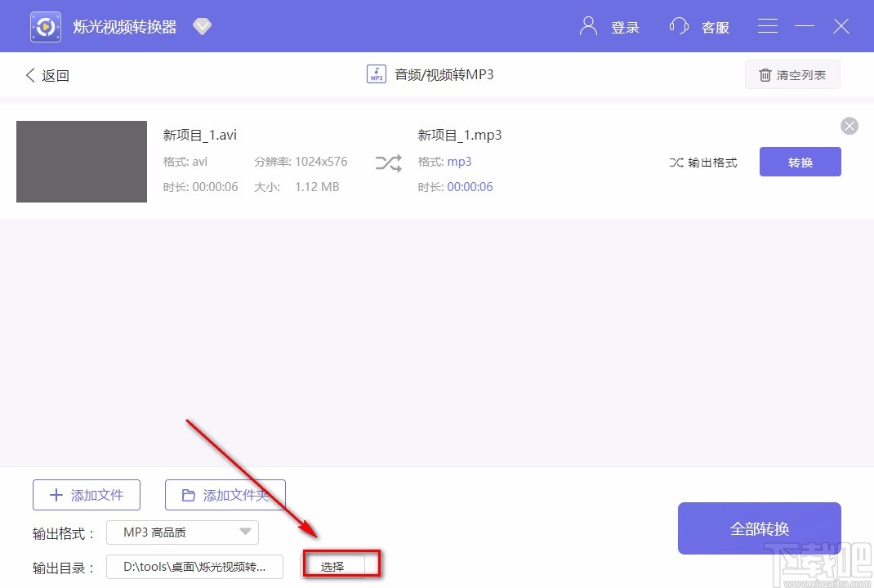Remove 新项目_1.avi using the X icon
Viewport: 874px width, 588px height.
[849, 126]
